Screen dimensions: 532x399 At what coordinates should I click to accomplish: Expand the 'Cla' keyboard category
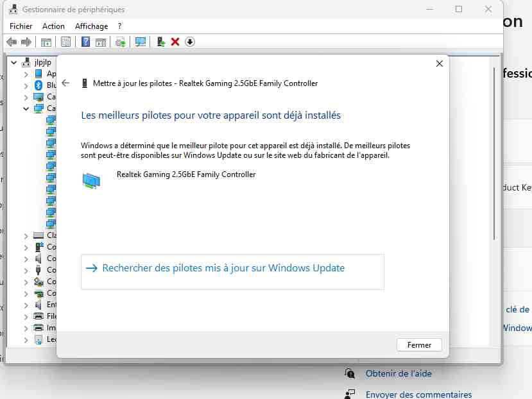[26, 235]
